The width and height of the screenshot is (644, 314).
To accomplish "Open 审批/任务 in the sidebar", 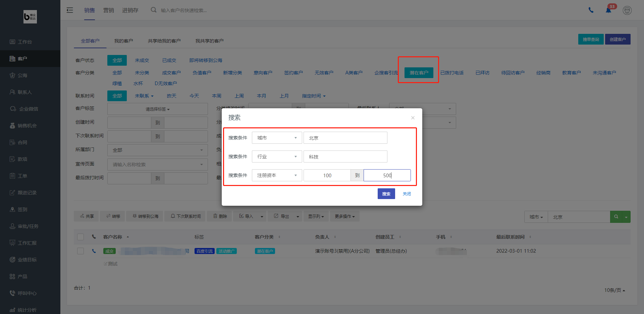I will point(30,226).
